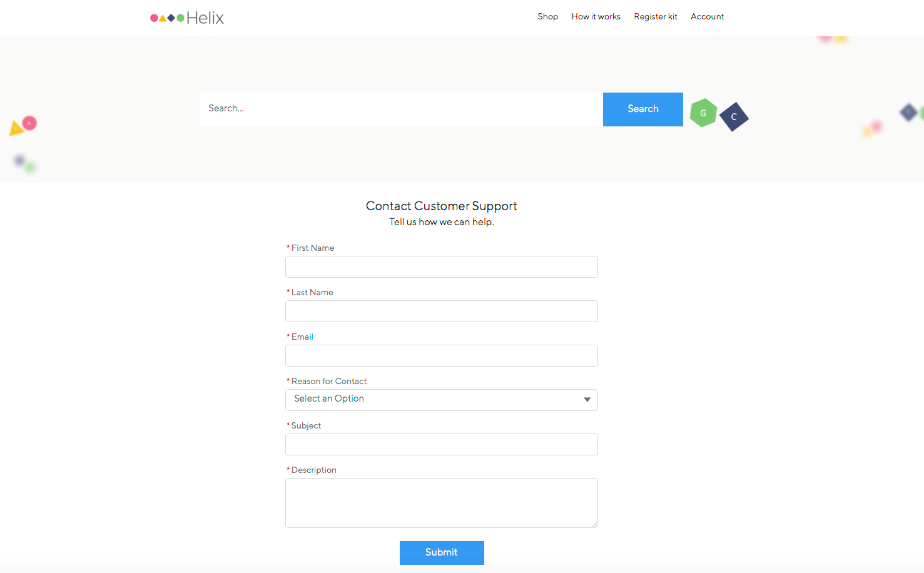Click the blue diamond on the right edge
This screenshot has height=573, width=924.
[x=908, y=113]
